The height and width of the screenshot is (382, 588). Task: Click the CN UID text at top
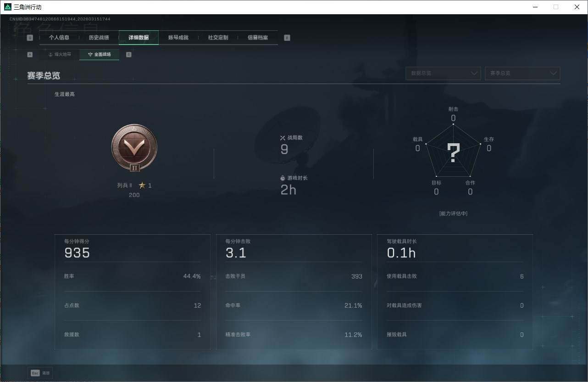tap(60, 19)
